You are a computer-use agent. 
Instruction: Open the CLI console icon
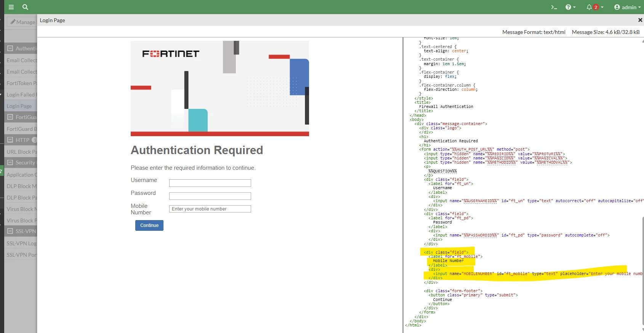tap(554, 7)
